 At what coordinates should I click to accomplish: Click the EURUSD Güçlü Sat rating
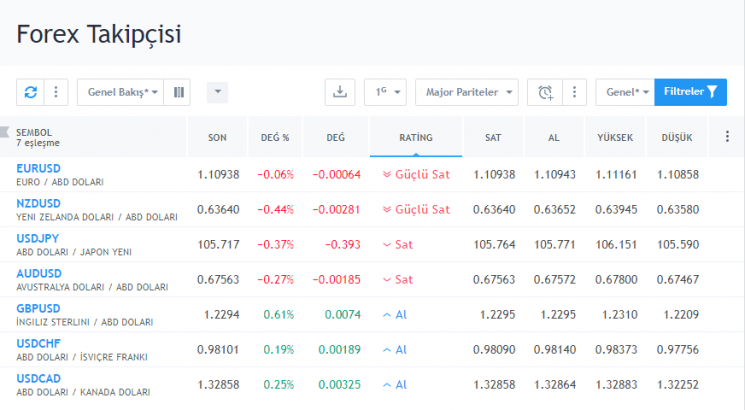(x=416, y=175)
